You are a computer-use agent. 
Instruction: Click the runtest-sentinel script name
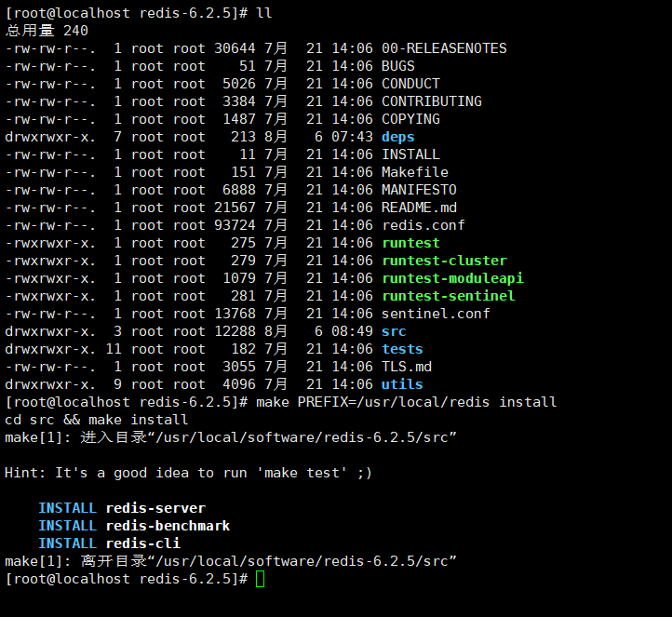coord(449,296)
